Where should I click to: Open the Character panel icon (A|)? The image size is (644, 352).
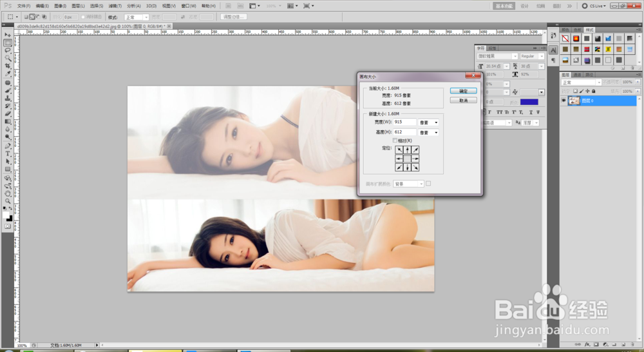pyautogui.click(x=553, y=50)
